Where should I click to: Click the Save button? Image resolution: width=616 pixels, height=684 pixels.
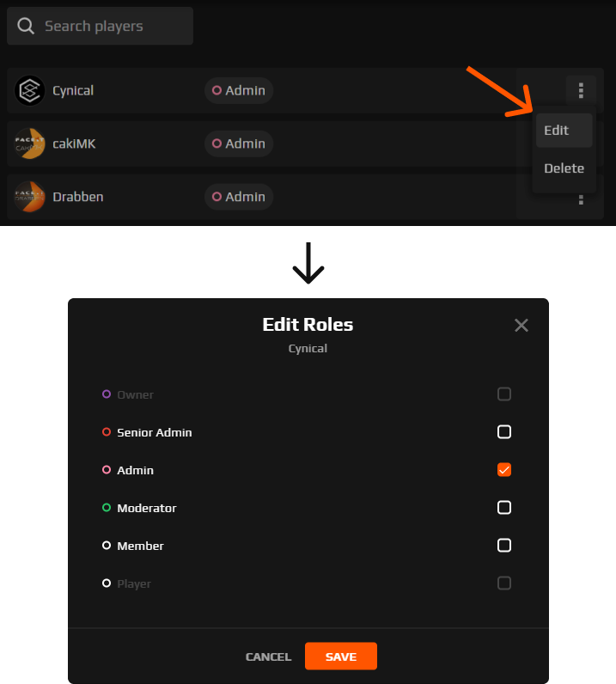pos(341,657)
